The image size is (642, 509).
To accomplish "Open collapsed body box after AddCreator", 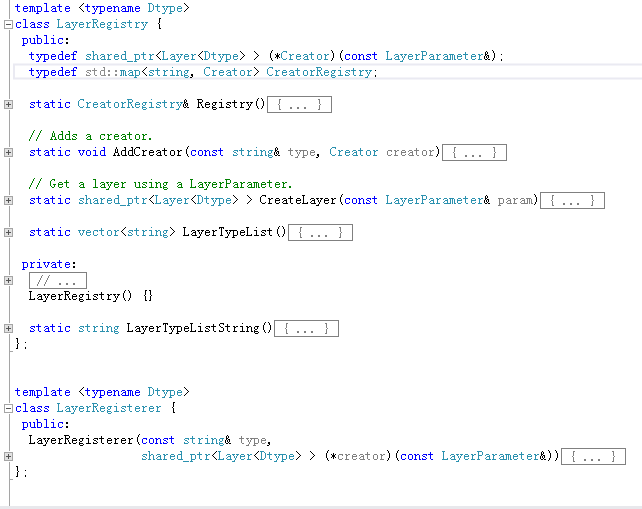I will [475, 153].
